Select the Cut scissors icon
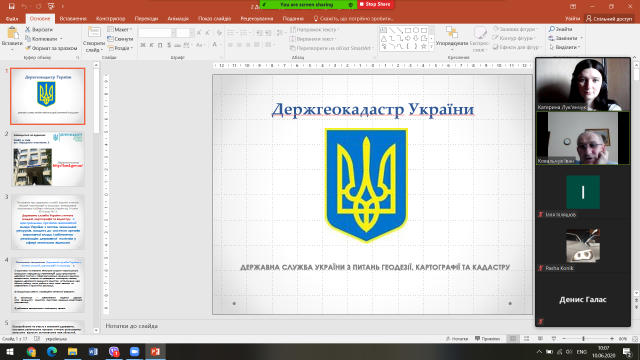The height and width of the screenshot is (360, 640). point(28,29)
